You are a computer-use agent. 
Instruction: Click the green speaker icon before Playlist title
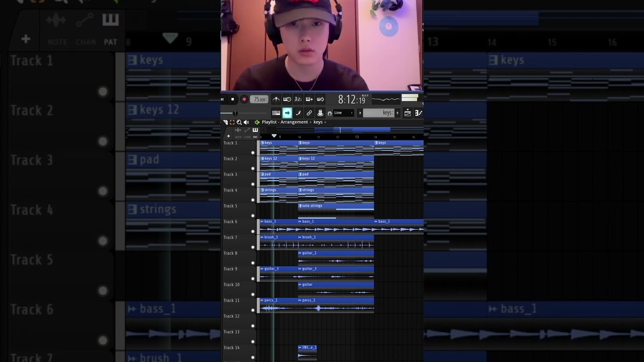coord(257,122)
